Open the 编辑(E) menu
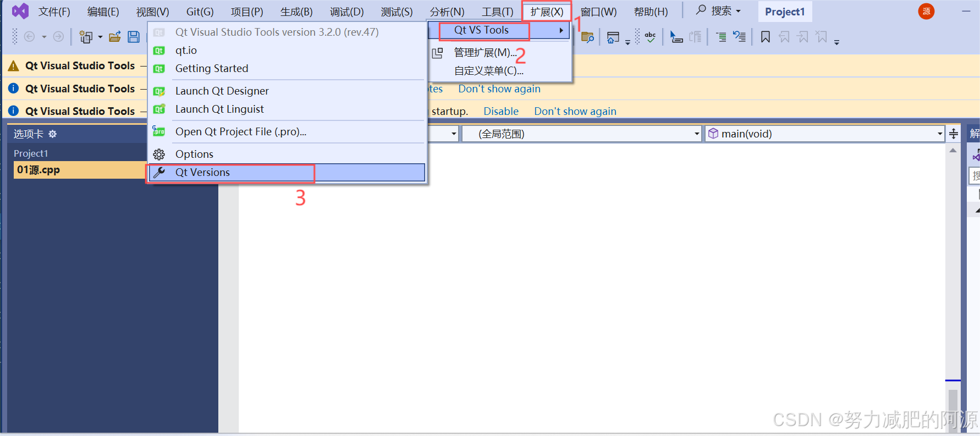The height and width of the screenshot is (436, 980). (x=103, y=12)
